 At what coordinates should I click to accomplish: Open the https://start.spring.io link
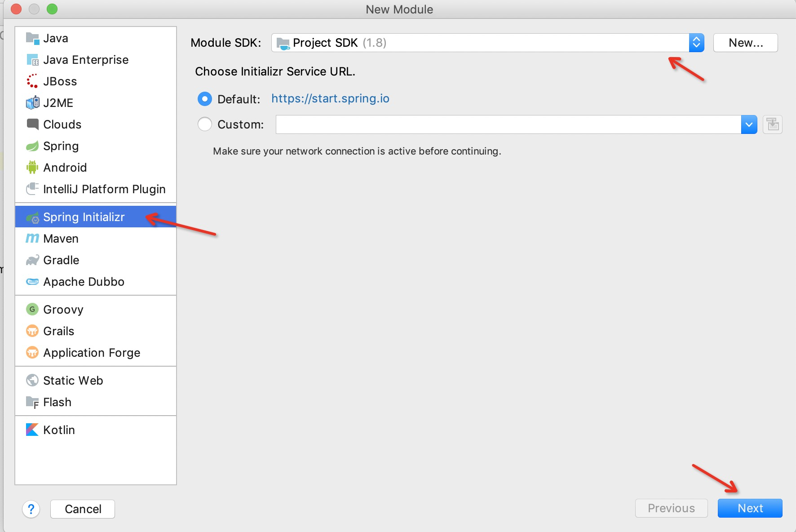[330, 98]
